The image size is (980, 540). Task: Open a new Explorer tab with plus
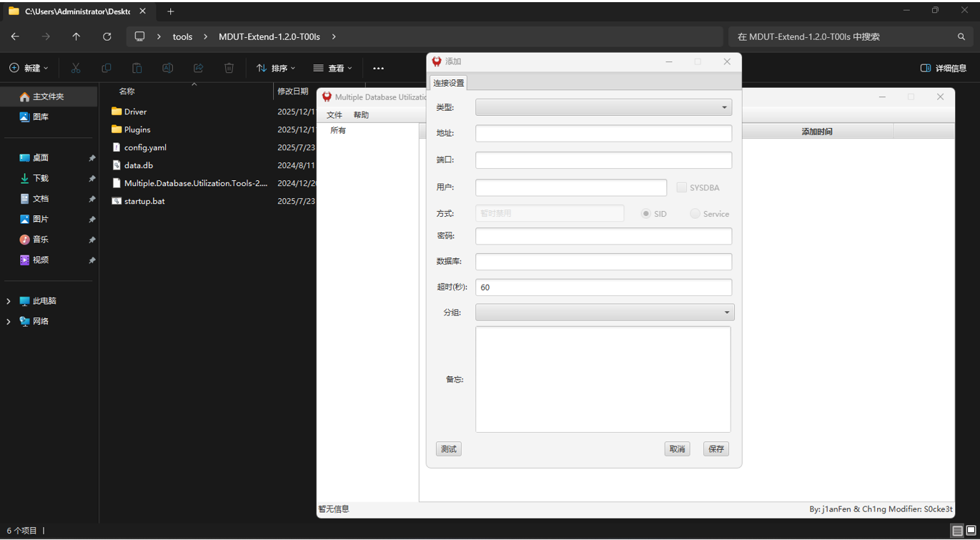[x=171, y=11]
